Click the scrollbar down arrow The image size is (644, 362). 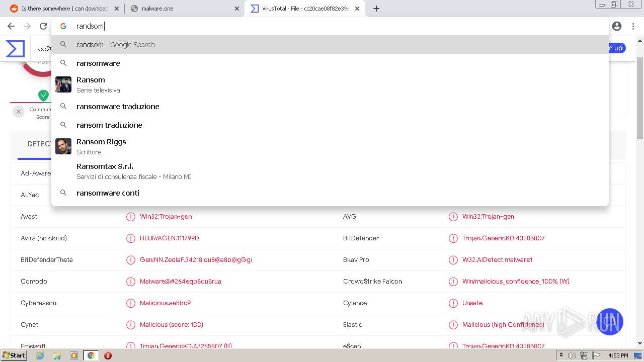point(640,343)
